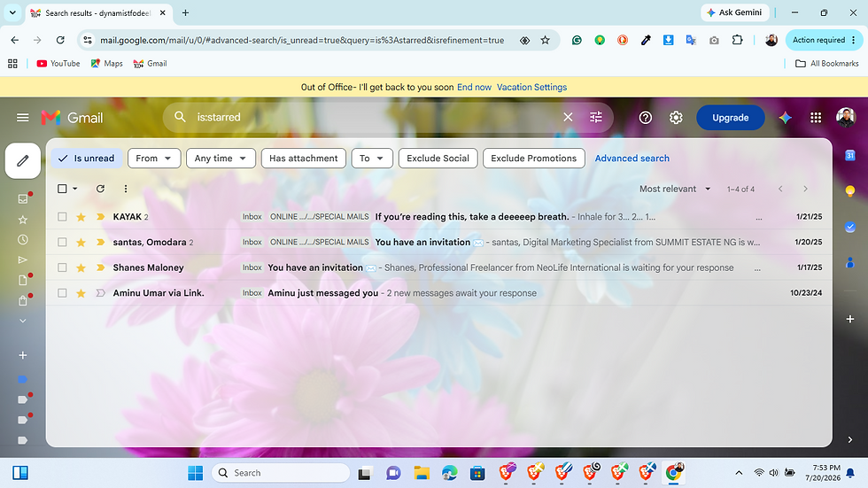
Task: Clear the search with the X icon
Action: [568, 117]
